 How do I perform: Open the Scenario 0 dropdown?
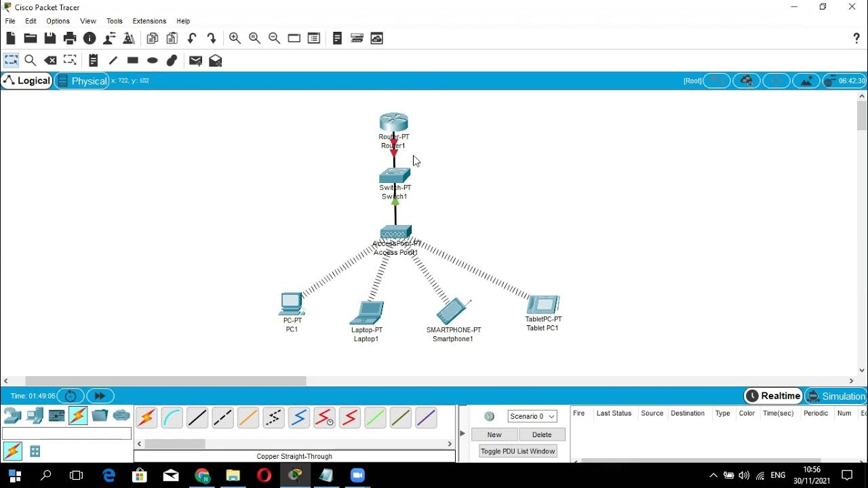(x=532, y=416)
